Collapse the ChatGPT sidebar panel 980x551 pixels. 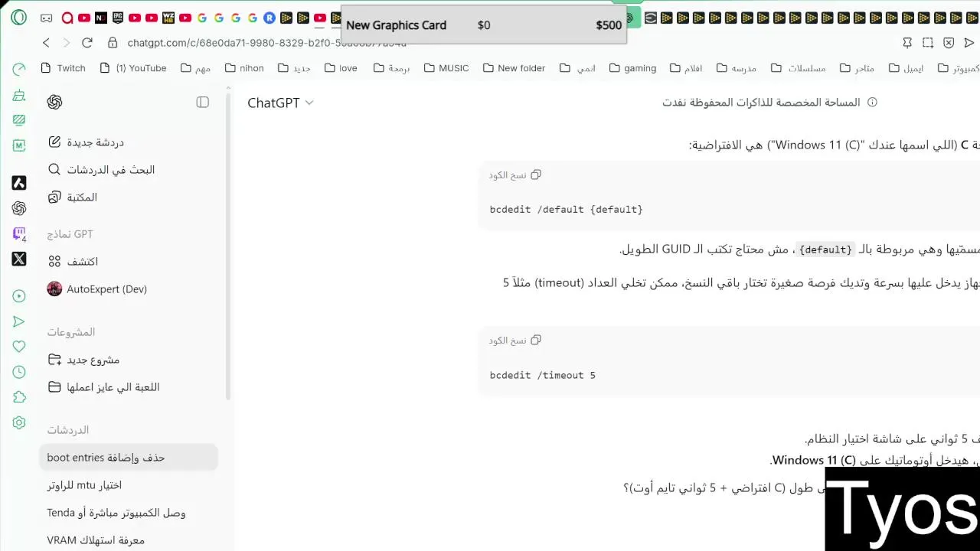tap(203, 102)
